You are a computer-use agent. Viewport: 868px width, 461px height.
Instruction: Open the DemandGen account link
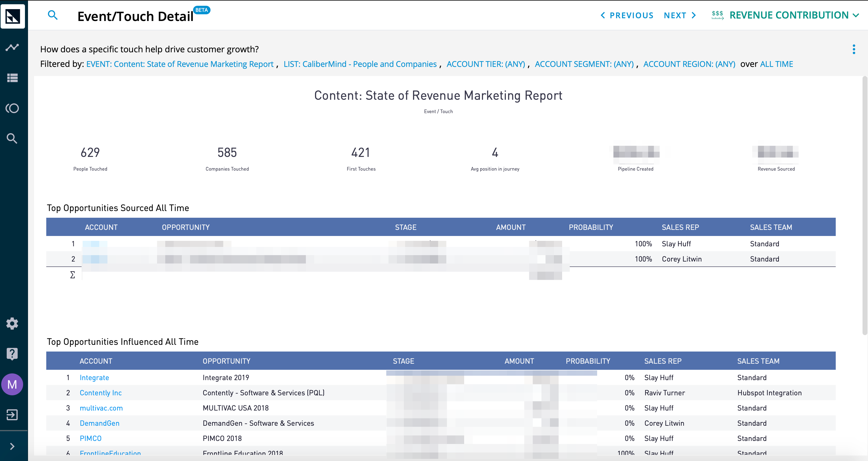[100, 423]
